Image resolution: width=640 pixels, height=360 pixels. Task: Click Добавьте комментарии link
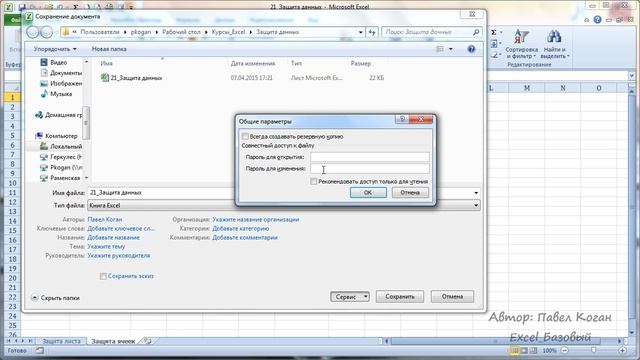[245, 238]
